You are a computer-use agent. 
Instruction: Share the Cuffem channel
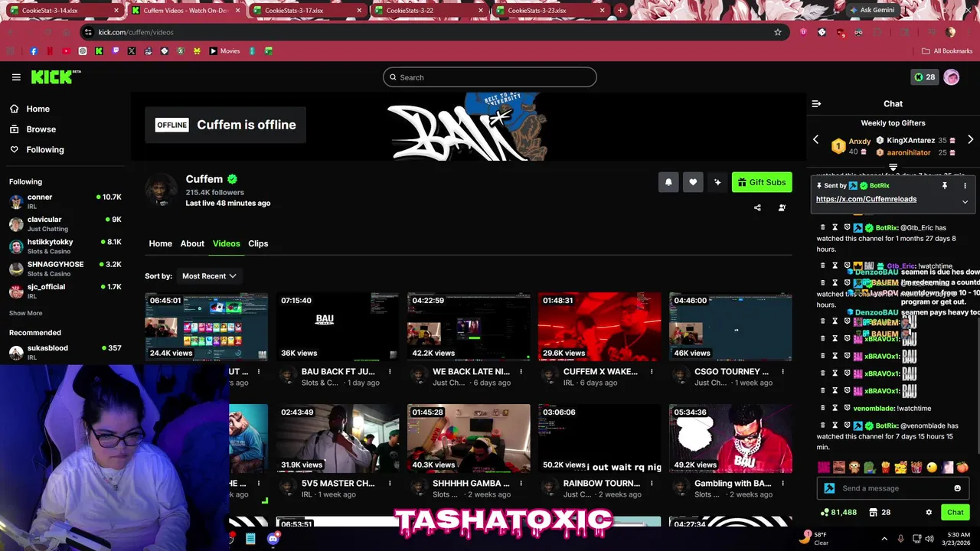point(757,207)
